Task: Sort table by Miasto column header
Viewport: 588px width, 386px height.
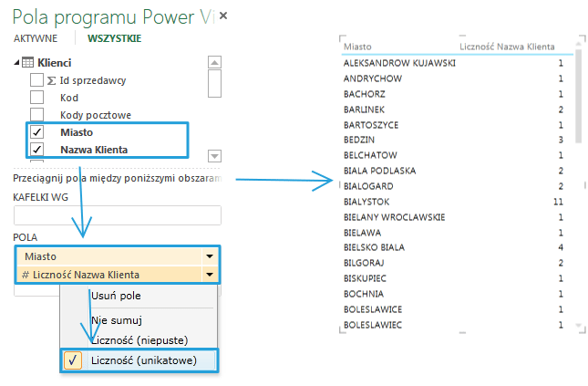Action: (358, 45)
